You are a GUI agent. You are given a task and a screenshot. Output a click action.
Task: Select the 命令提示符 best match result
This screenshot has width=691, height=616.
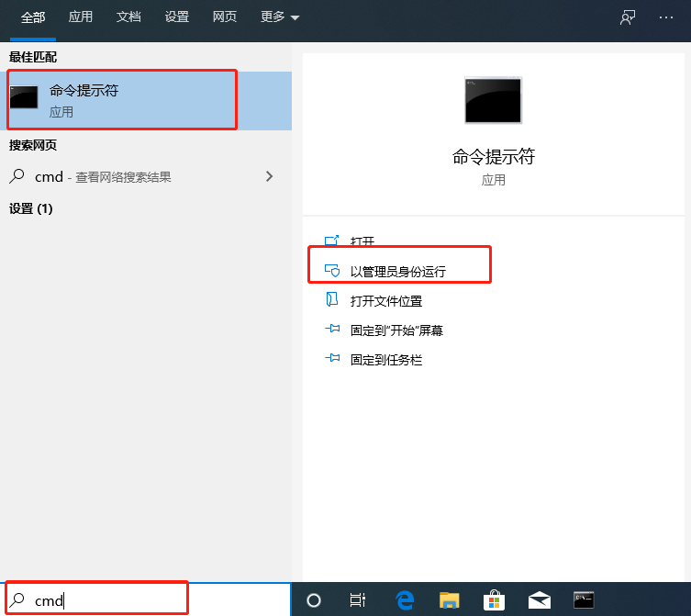coord(146,101)
